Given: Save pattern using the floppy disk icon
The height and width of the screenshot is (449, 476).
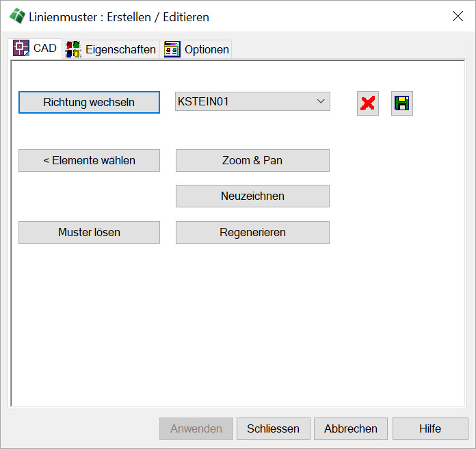Looking at the screenshot, I should click(x=402, y=103).
